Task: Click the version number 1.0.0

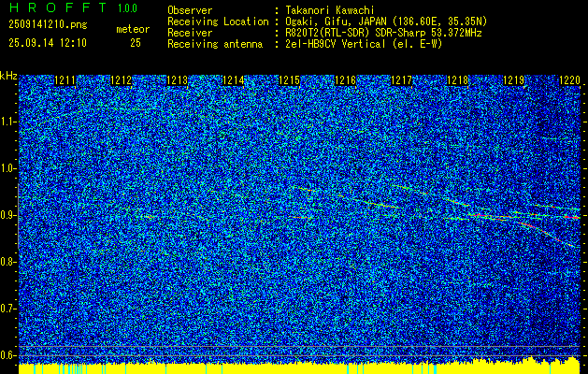Action: (127, 7)
